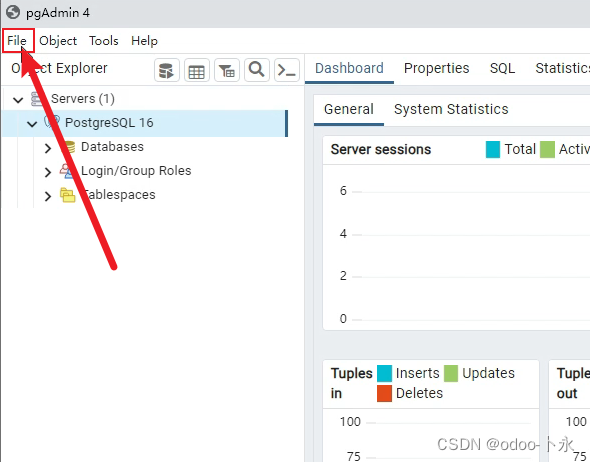Open the Query Tool icon

coord(167,70)
